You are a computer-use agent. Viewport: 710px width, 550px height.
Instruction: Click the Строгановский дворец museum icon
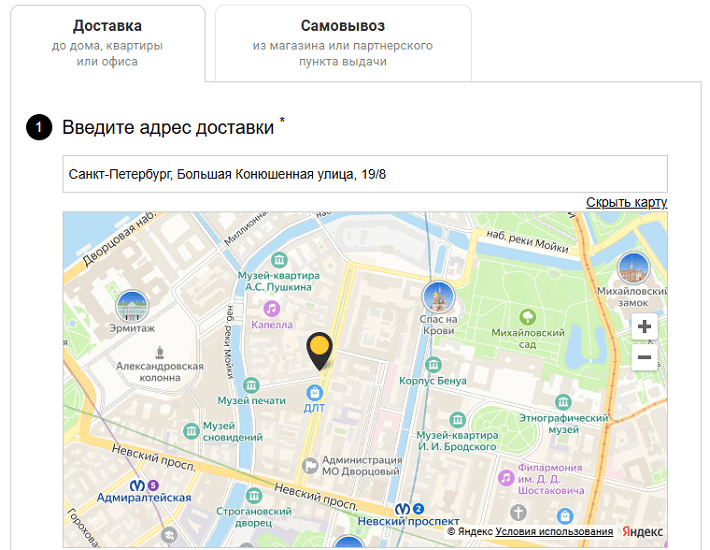pyautogui.click(x=254, y=496)
